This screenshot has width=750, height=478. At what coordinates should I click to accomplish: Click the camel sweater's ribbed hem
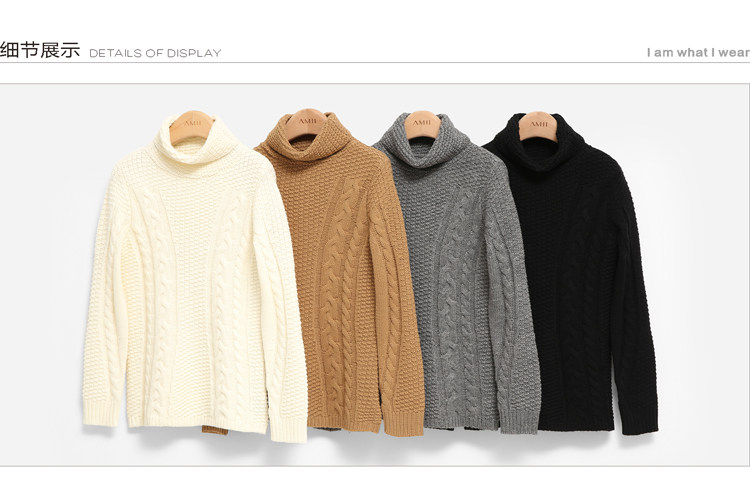pos(345,421)
